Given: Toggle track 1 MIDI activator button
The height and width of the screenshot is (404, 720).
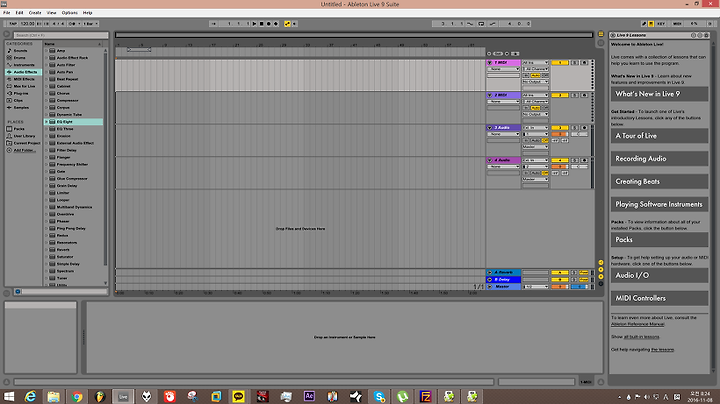Looking at the screenshot, I should pos(560,62).
